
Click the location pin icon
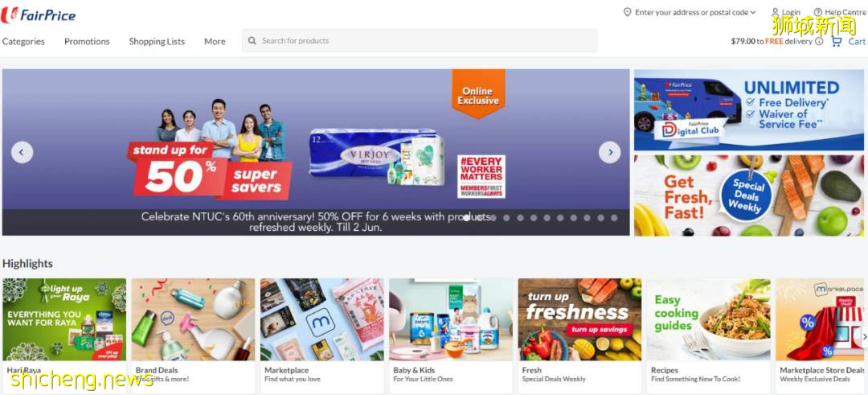[627, 11]
